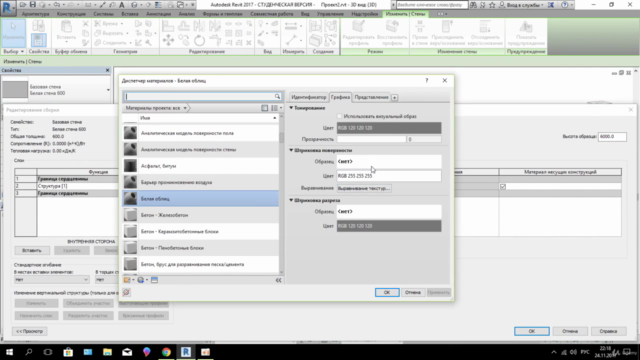Open the material library icon at list bottom
Viewport: 640px width, 360px height.
(127, 280)
